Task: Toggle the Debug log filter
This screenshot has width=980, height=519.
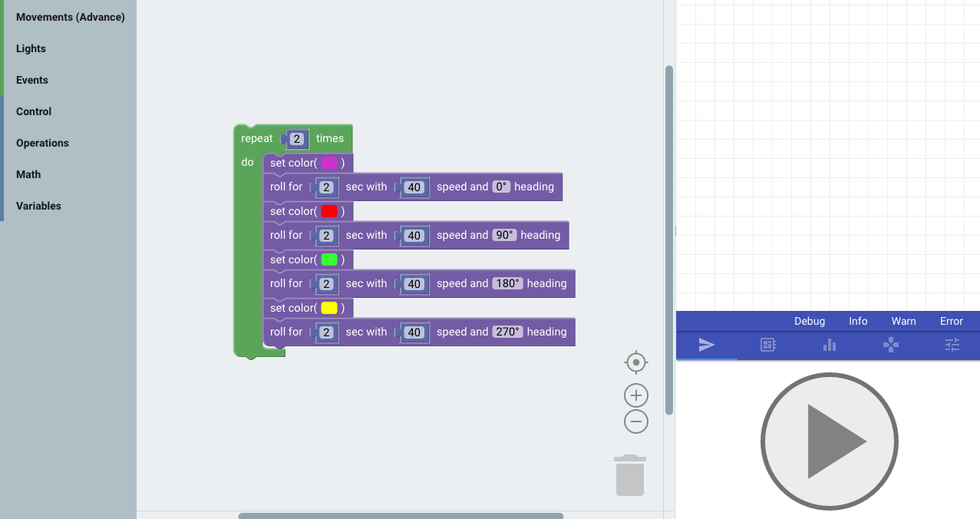Action: (x=810, y=321)
